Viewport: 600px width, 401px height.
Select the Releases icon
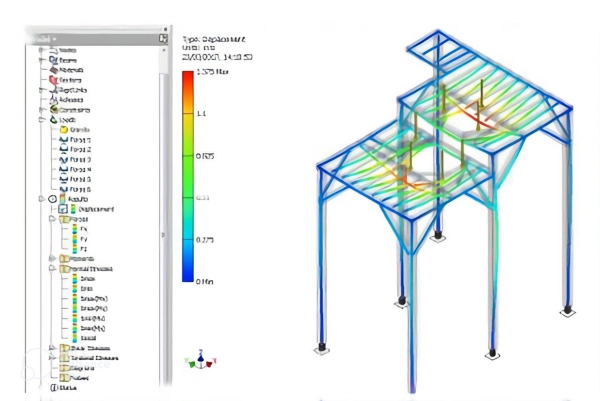(53, 100)
